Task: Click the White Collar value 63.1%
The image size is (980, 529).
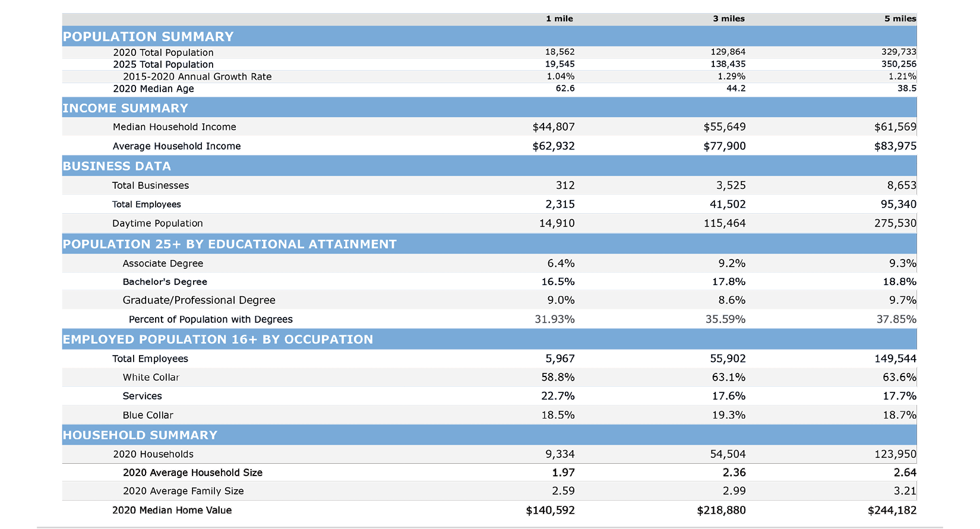Action: 728,377
